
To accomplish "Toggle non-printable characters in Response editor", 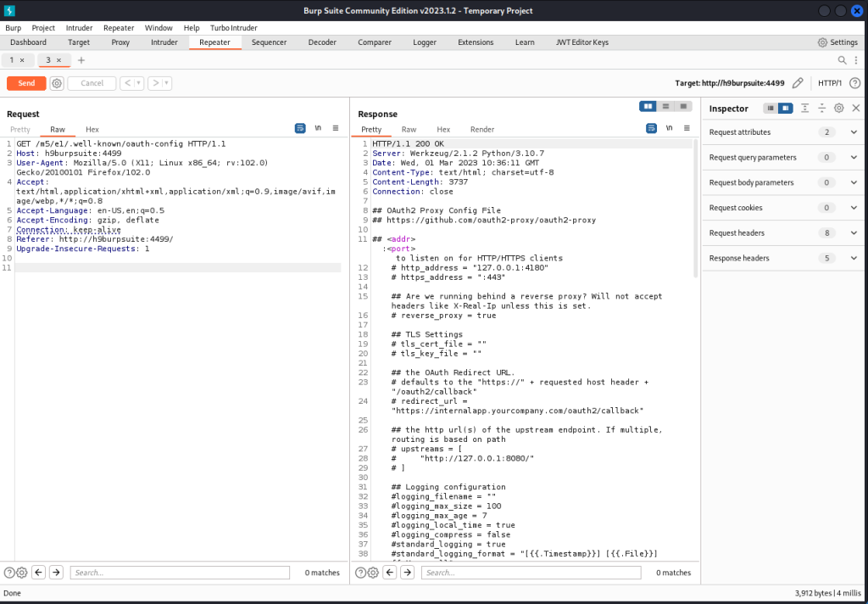I will pyautogui.click(x=670, y=128).
